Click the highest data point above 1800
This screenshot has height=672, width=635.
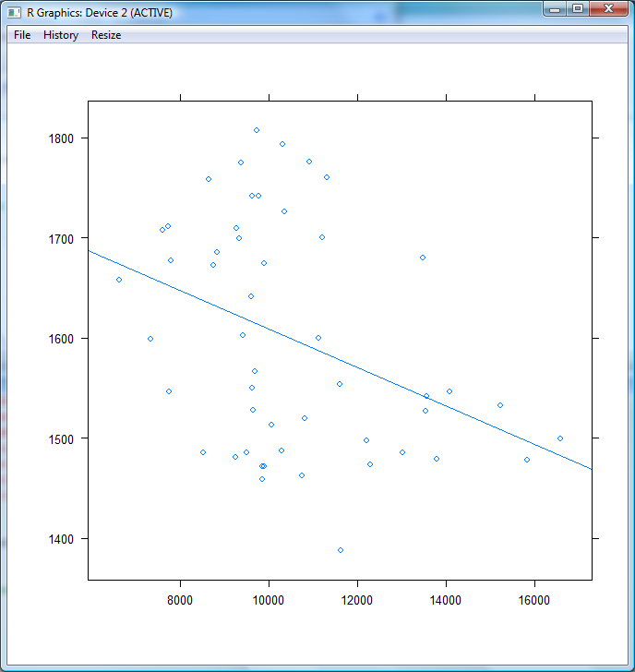(257, 130)
